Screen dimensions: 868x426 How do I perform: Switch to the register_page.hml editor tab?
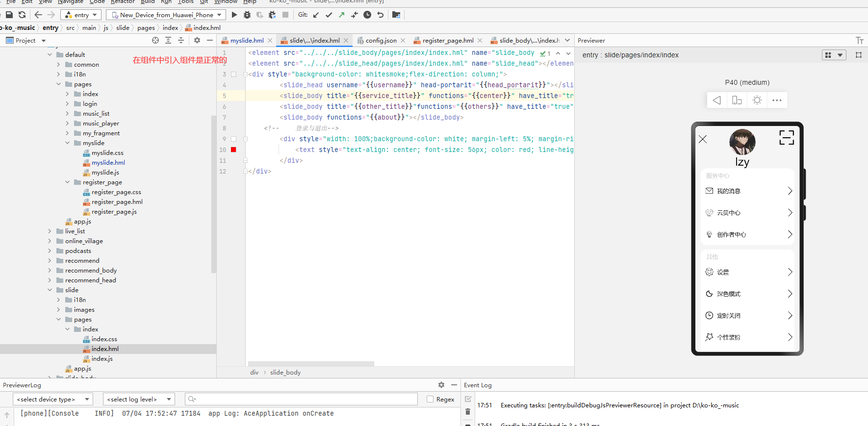(x=448, y=40)
